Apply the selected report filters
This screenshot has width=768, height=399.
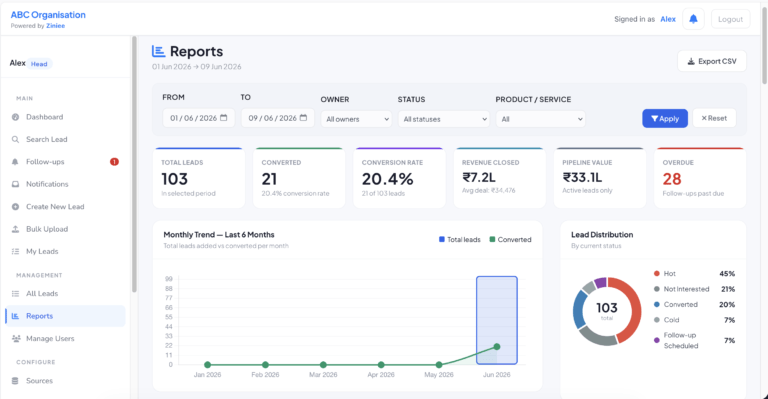coord(665,118)
